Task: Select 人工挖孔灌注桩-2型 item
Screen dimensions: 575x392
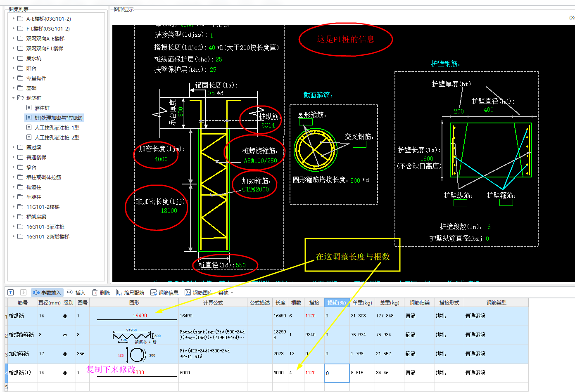Action: [x=57, y=137]
